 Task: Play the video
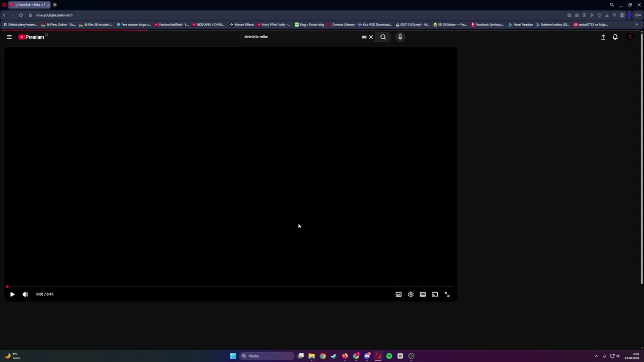pyautogui.click(x=12, y=294)
